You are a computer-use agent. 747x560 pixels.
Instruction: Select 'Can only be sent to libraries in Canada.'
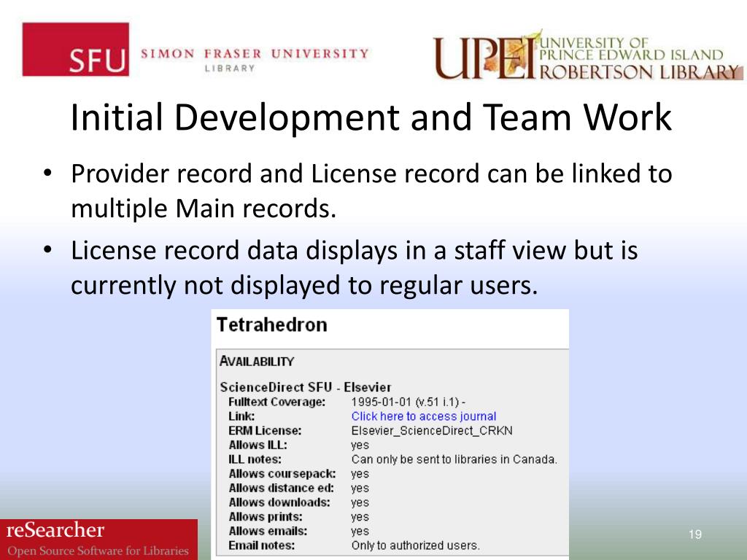[454, 459]
